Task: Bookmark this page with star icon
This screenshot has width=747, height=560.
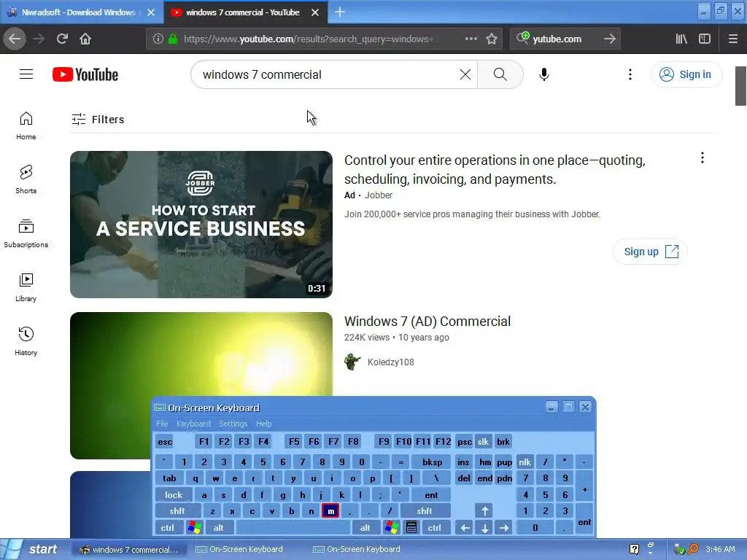Action: (492, 39)
